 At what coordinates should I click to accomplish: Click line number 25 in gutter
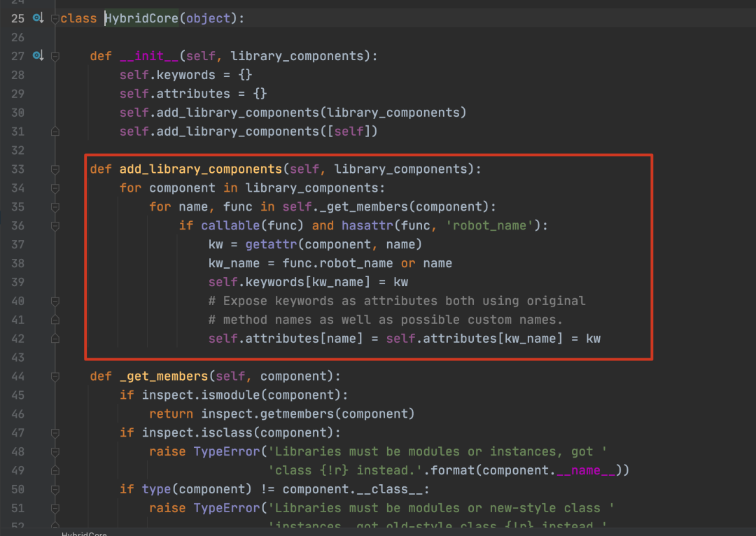(x=17, y=18)
